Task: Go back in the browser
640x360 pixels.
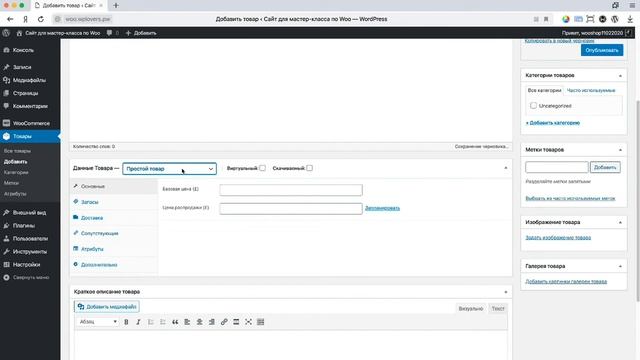Action: (x=10, y=19)
